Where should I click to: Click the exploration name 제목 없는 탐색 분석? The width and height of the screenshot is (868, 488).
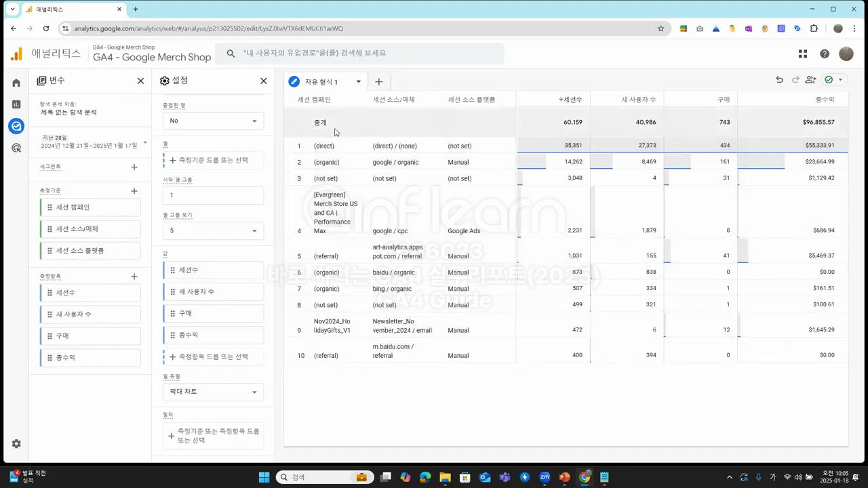[x=68, y=113]
